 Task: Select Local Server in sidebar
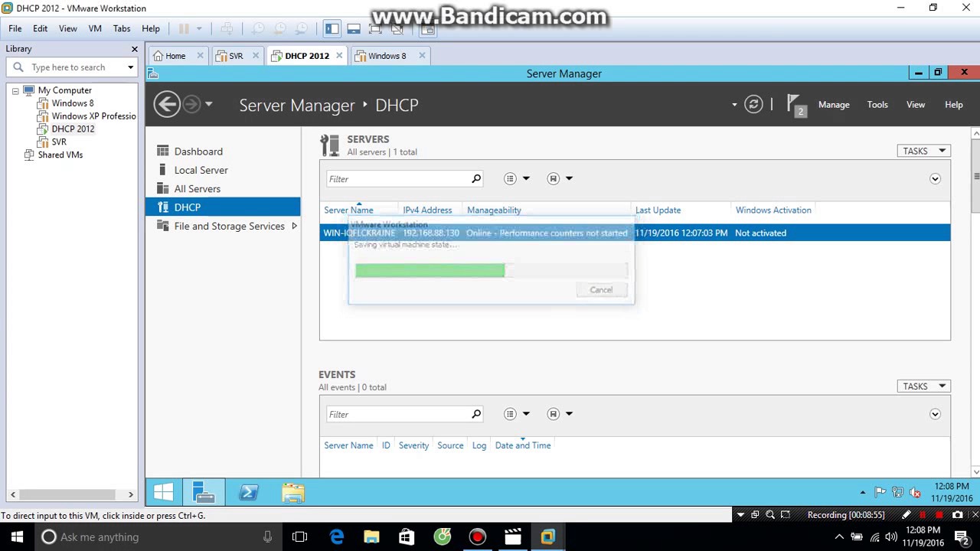pyautogui.click(x=201, y=170)
